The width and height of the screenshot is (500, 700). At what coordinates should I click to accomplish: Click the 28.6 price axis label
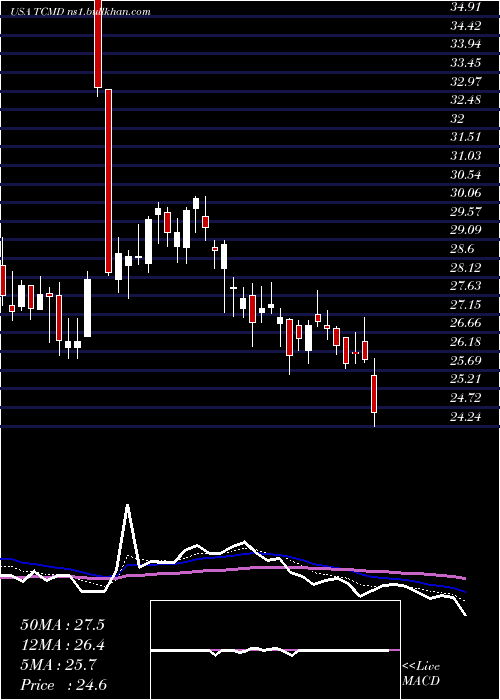pos(462,249)
